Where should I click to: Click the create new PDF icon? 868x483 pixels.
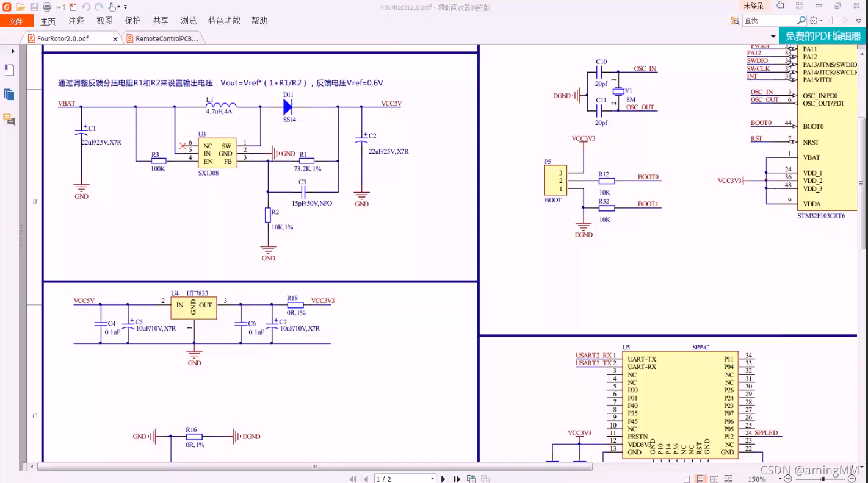point(73,7)
